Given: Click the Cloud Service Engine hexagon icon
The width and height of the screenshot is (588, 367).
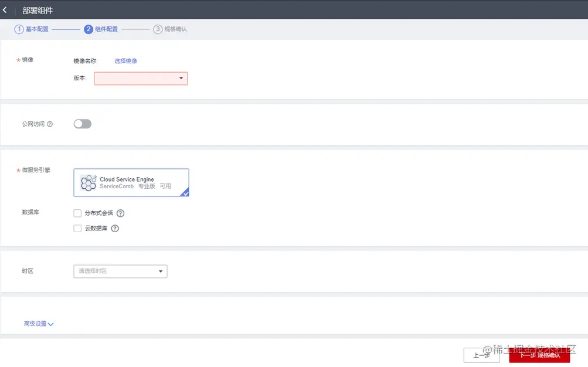Looking at the screenshot, I should 89,182.
